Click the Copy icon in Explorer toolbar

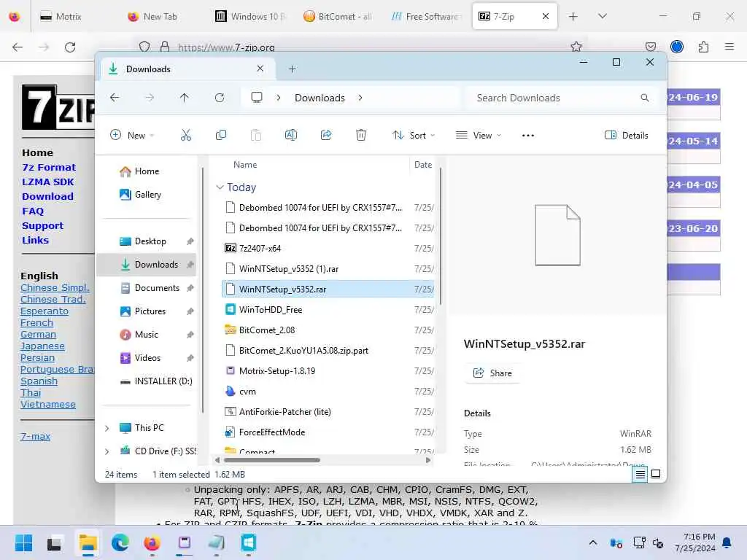point(221,135)
